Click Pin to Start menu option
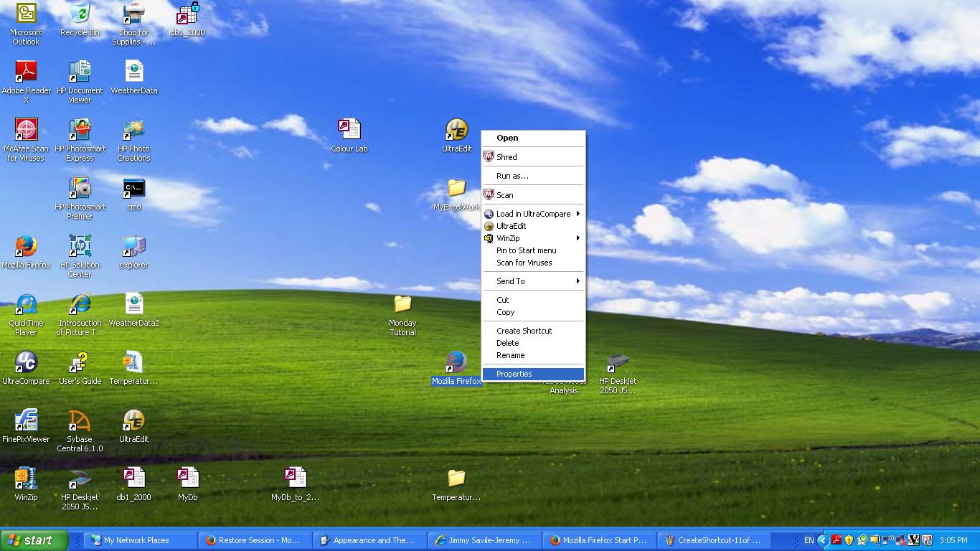Viewport: 980px width, 551px height. tap(526, 250)
